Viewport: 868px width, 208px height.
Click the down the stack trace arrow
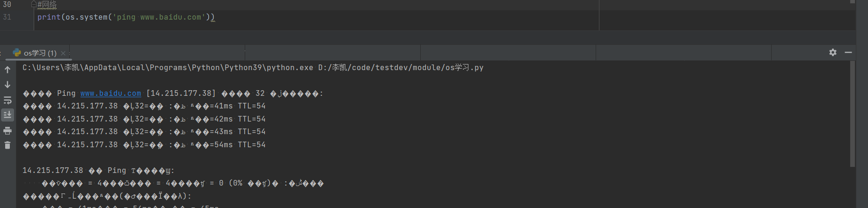[x=7, y=85]
